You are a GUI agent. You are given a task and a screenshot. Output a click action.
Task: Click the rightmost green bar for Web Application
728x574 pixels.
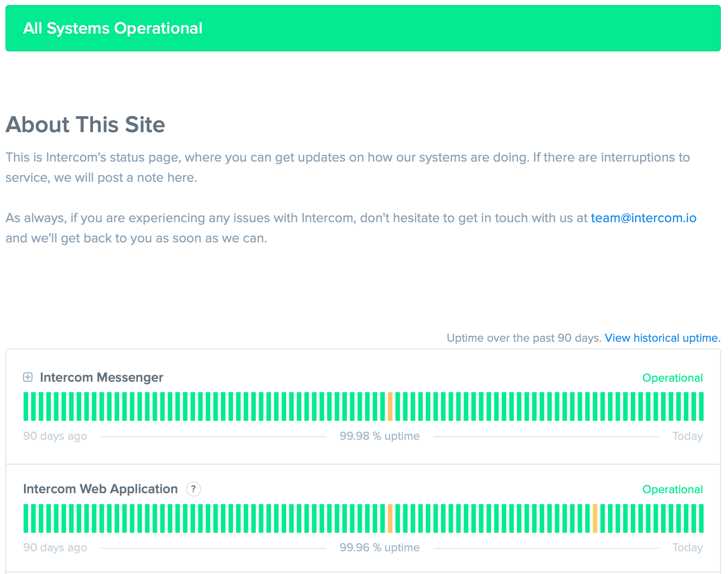[x=701, y=518]
